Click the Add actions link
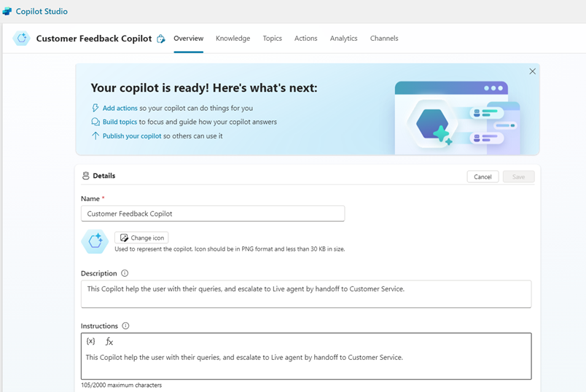Viewport: 586px width, 392px height. click(x=120, y=109)
